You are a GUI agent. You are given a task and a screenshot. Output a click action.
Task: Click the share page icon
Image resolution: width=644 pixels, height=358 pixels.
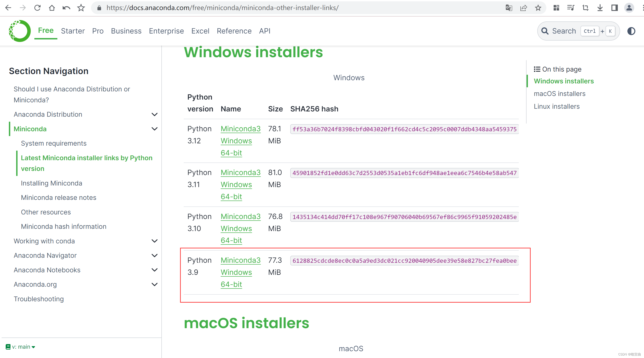(523, 8)
